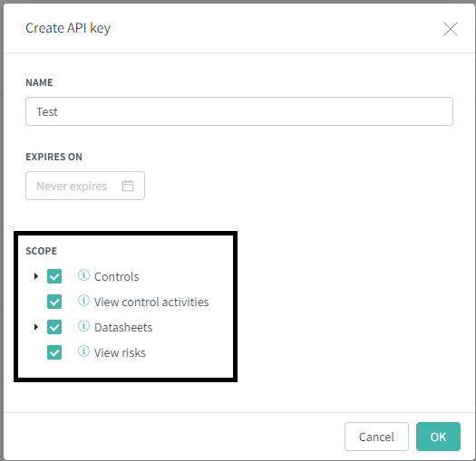The height and width of the screenshot is (461, 476).
Task: Open the calendar icon in Expires On
Action: [x=128, y=186]
